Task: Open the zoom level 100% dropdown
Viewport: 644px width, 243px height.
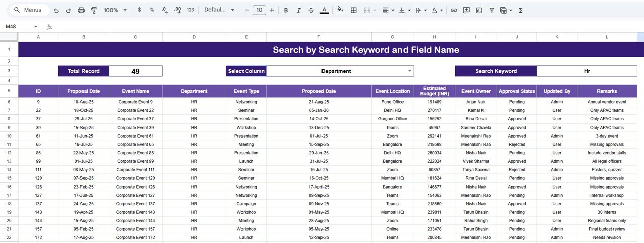Action: click(114, 10)
